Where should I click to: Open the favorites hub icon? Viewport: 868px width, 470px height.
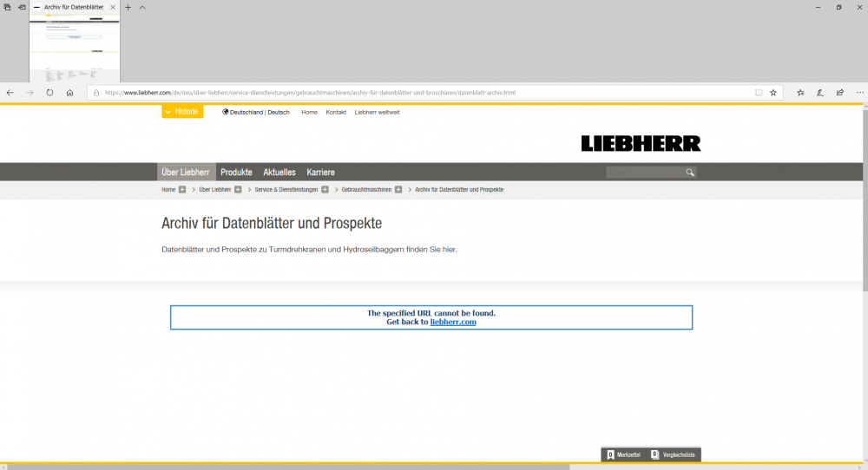800,93
